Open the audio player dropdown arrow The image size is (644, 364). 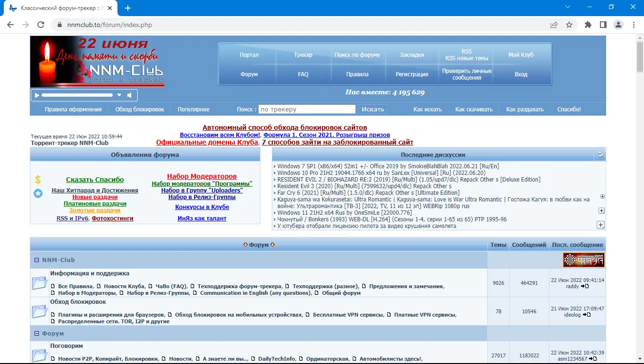pyautogui.click(x=120, y=95)
